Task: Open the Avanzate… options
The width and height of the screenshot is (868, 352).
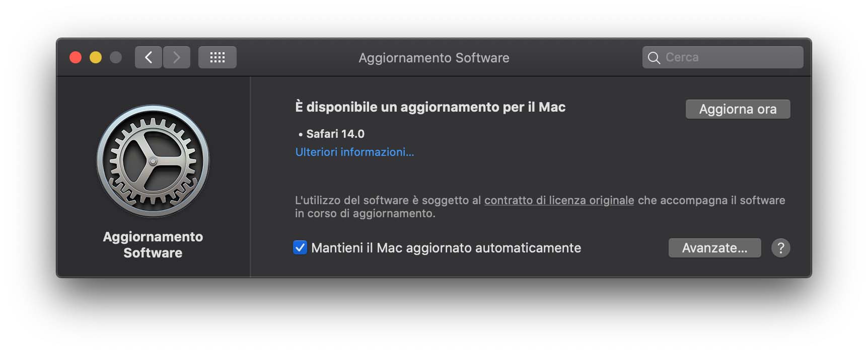Action: pos(714,248)
